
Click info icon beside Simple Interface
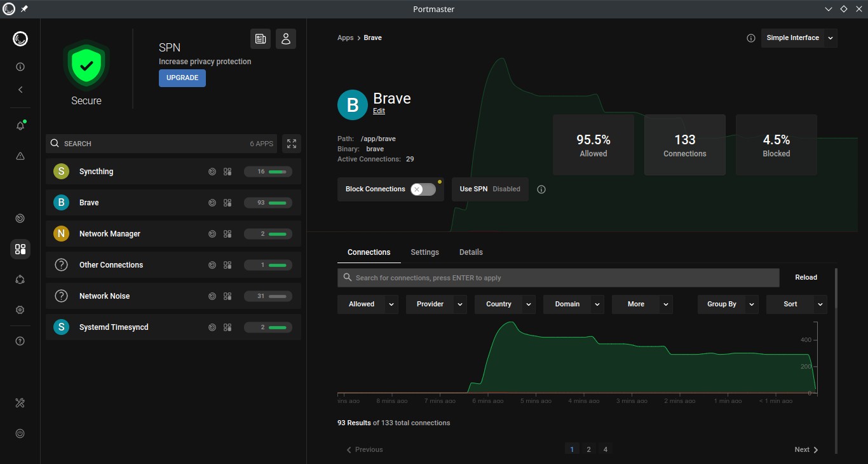751,38
